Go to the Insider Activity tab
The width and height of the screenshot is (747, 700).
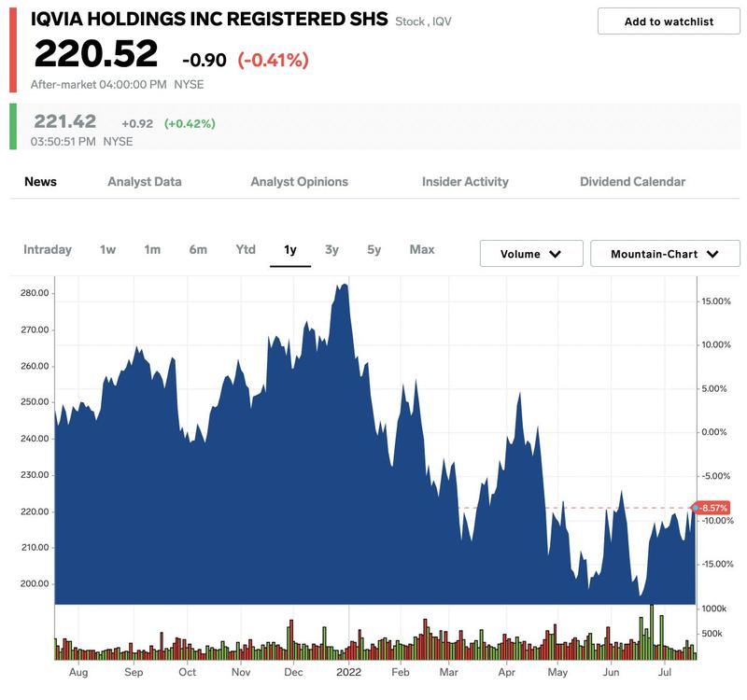465,181
